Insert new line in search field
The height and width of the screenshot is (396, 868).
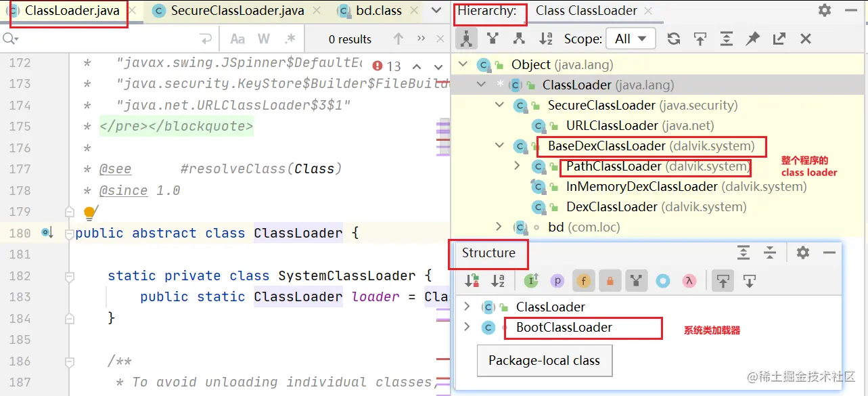click(x=206, y=39)
